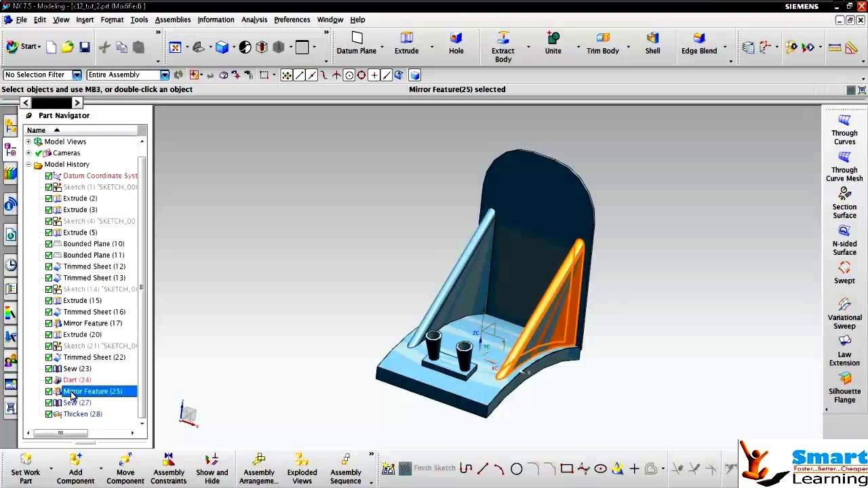
Task: Uncheck the Dart (24) checkbox
Action: 49,380
